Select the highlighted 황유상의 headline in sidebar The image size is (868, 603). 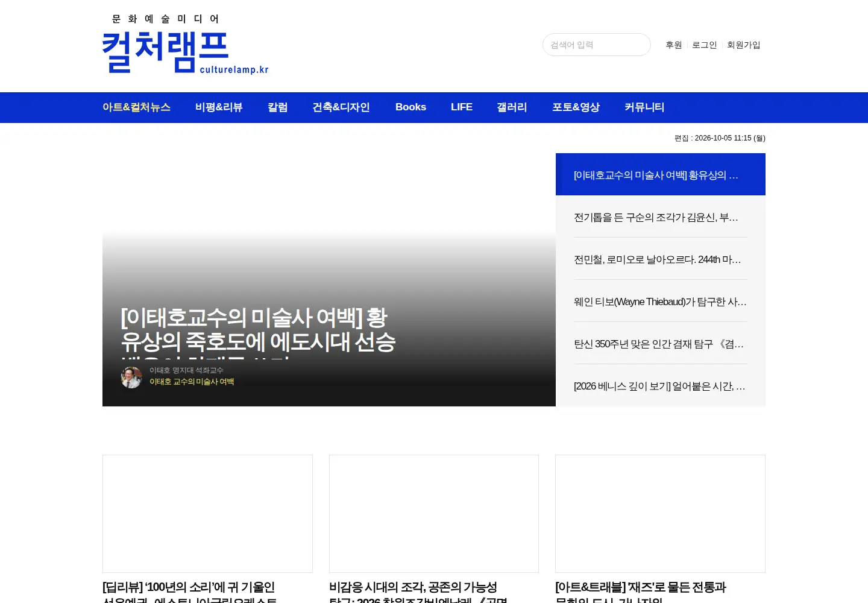tap(661, 174)
